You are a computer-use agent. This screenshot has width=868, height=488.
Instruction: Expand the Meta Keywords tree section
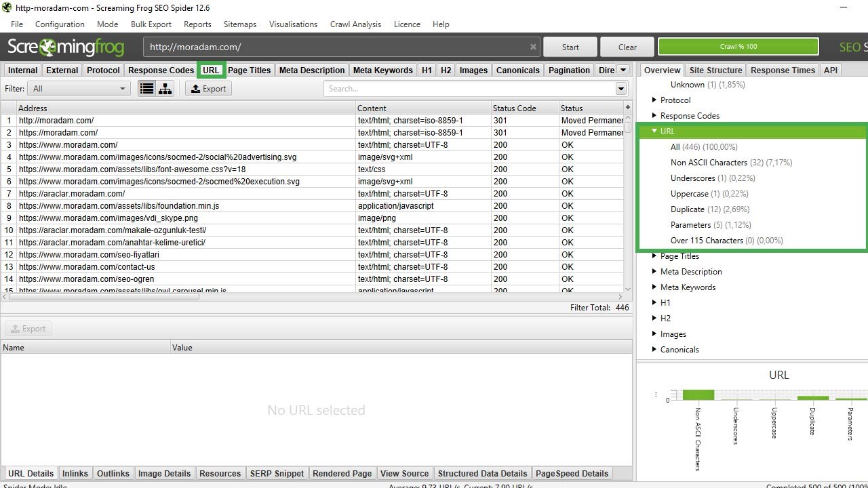tap(654, 287)
